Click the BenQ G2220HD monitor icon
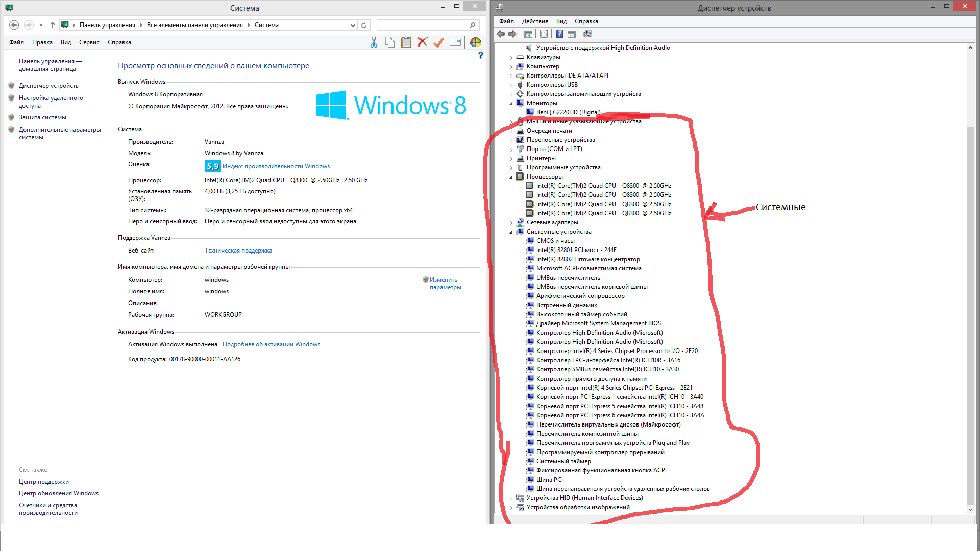Viewport: 980px width, 551px height. (530, 112)
